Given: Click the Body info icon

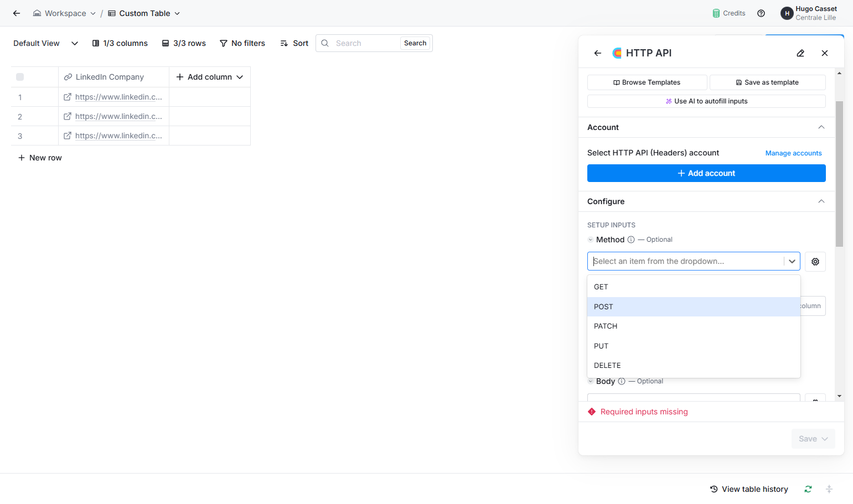Looking at the screenshot, I should [622, 381].
